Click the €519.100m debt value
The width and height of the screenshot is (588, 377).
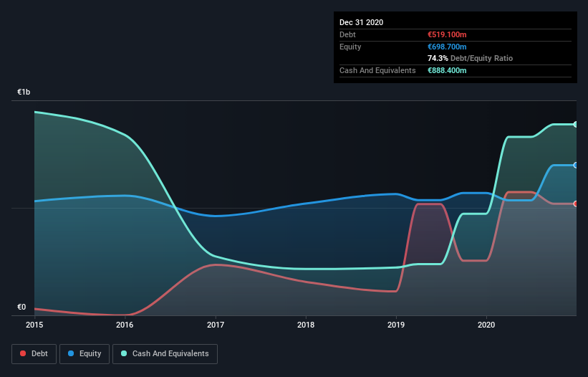pos(447,34)
